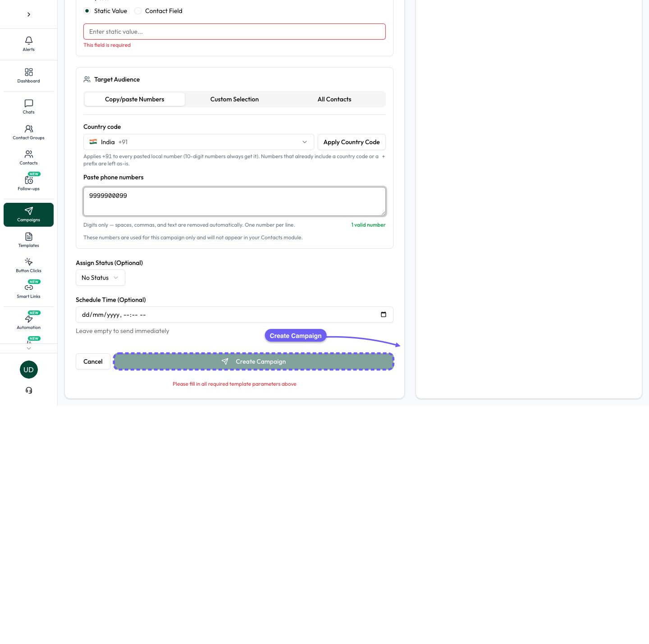Click the UD user avatar
649x644 pixels.
click(x=28, y=370)
